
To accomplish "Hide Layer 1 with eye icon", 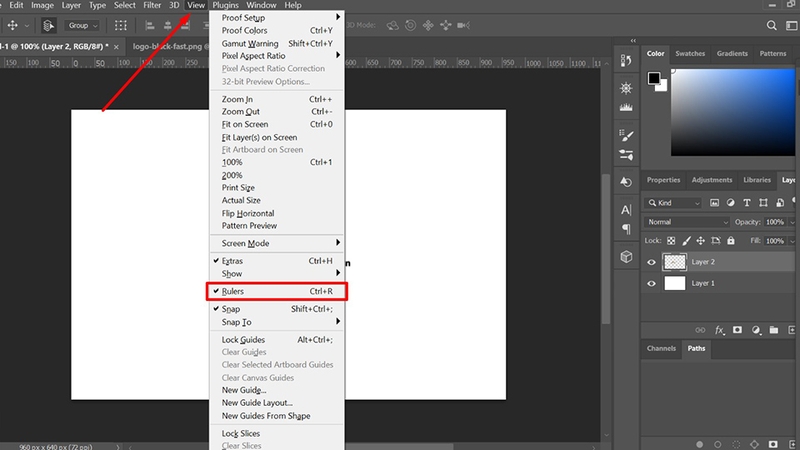I will coord(652,283).
